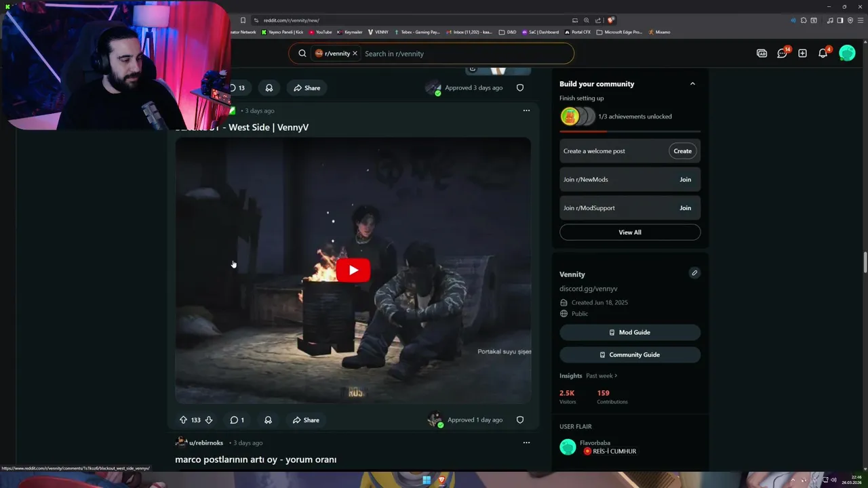Click page vertical scrollbar thumb
Screen dimensions: 868x488
[865, 263]
